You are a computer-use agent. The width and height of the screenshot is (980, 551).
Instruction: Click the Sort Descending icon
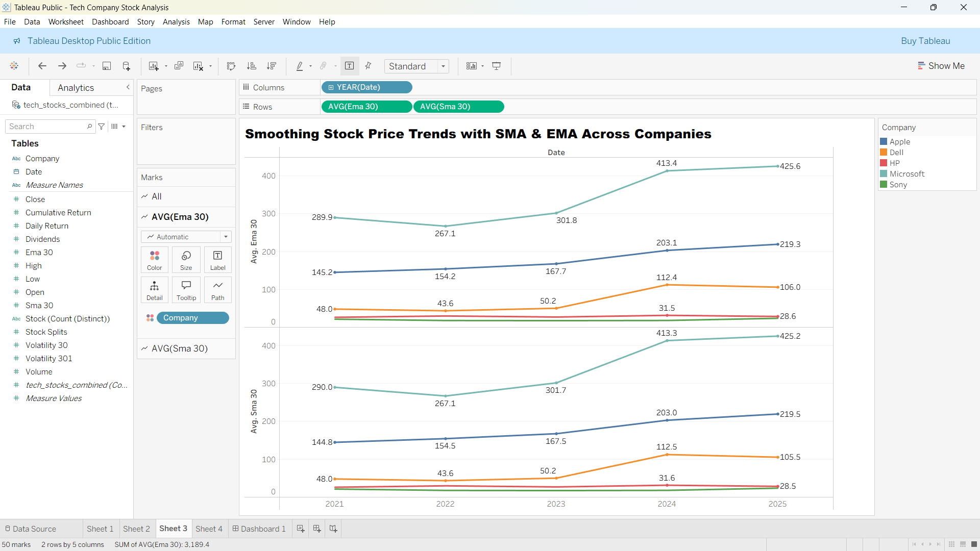[x=272, y=66]
